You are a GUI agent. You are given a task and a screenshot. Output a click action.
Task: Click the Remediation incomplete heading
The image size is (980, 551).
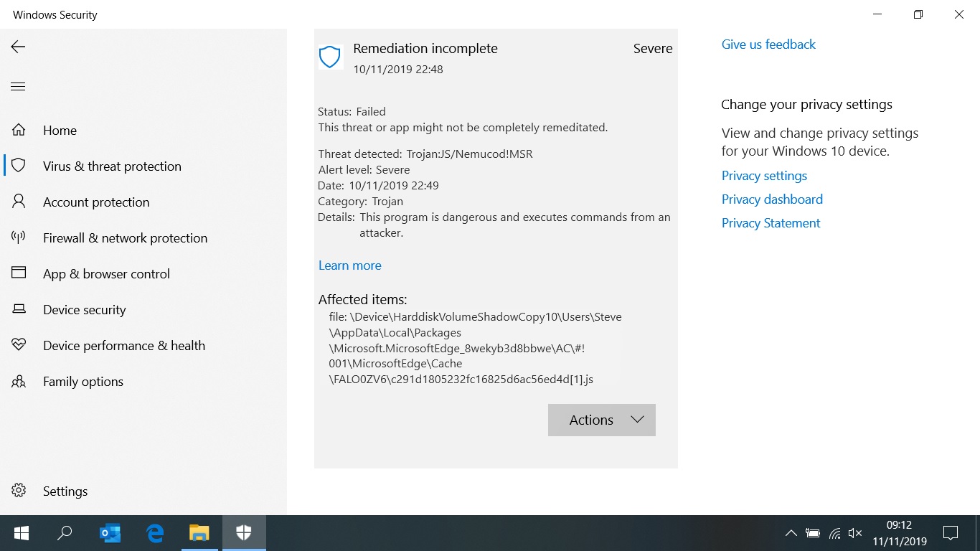[x=425, y=48]
